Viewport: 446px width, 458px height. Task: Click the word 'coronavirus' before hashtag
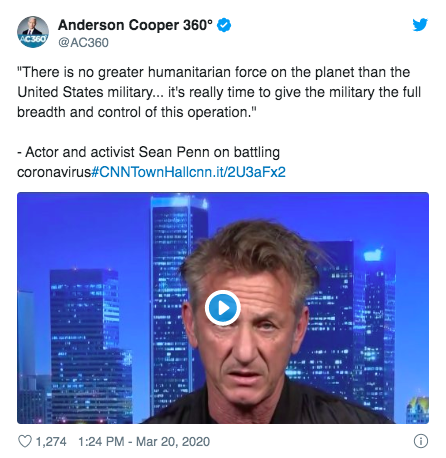coord(54,172)
